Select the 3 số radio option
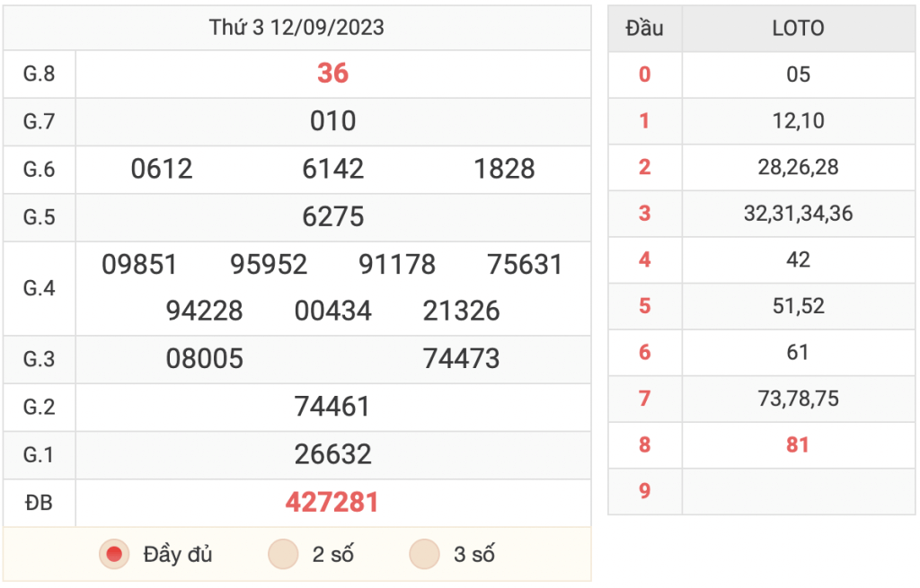The image size is (920, 588). click(x=424, y=554)
